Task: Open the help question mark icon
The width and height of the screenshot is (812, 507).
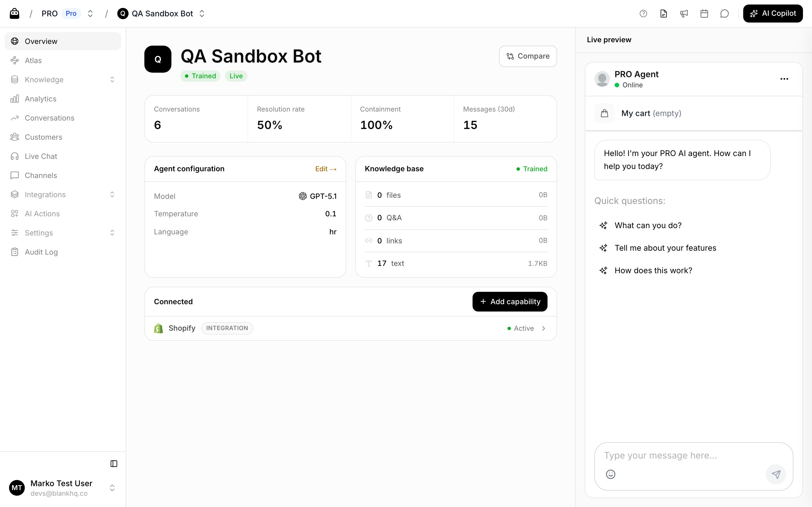Action: (x=643, y=14)
